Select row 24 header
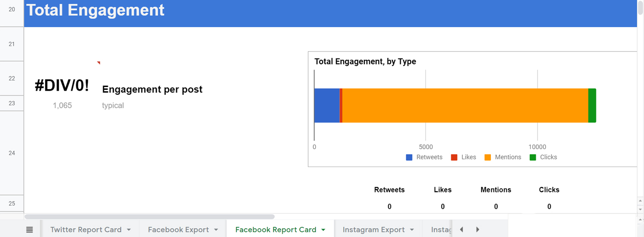The image size is (644, 237). click(x=12, y=153)
